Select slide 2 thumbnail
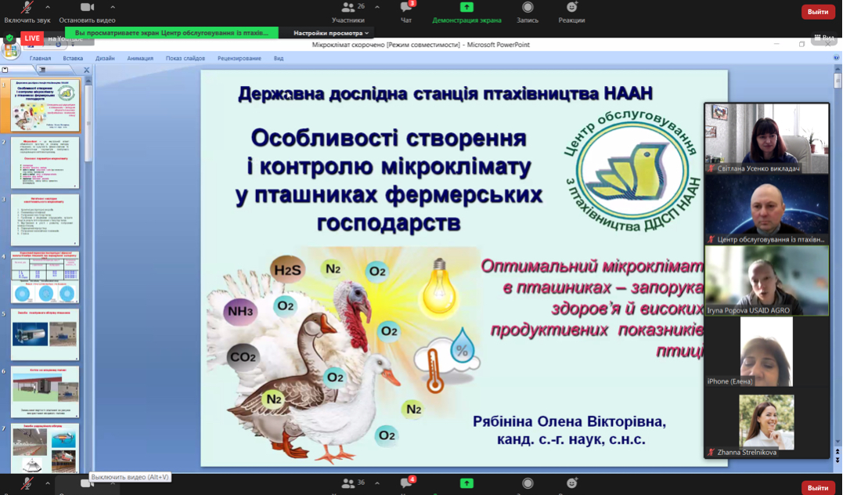The width and height of the screenshot is (868, 495). point(45,163)
